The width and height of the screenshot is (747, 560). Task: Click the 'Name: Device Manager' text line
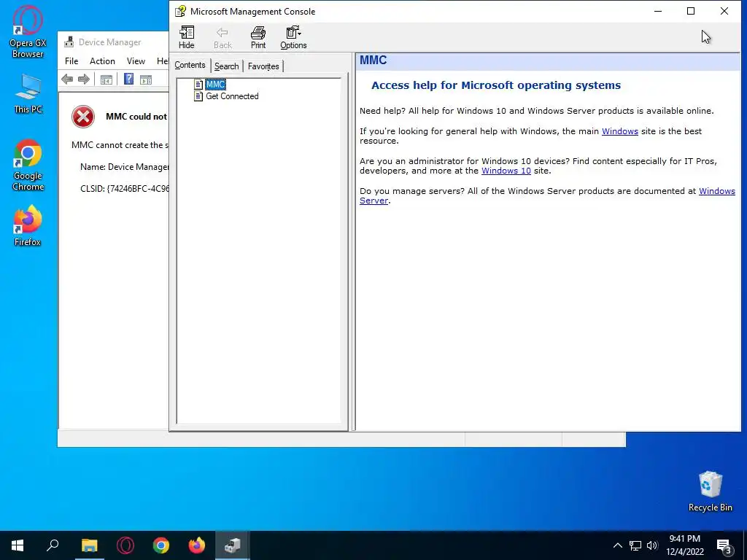click(124, 167)
